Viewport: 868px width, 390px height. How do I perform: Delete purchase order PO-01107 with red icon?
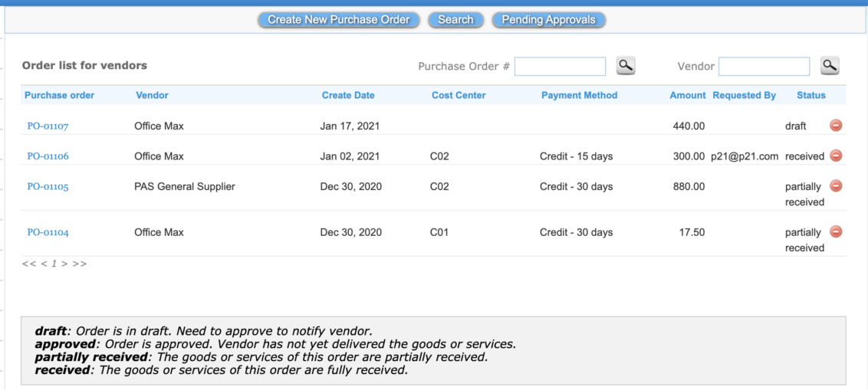pyautogui.click(x=836, y=126)
